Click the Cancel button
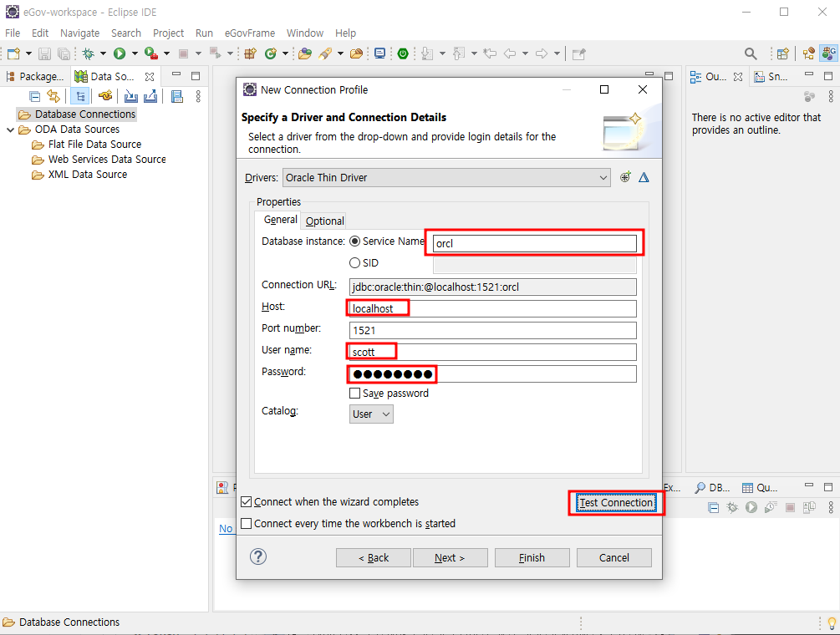This screenshot has width=840, height=635. point(614,557)
